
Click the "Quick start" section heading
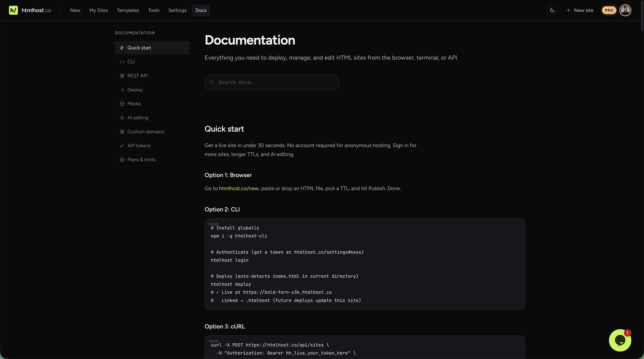click(224, 129)
